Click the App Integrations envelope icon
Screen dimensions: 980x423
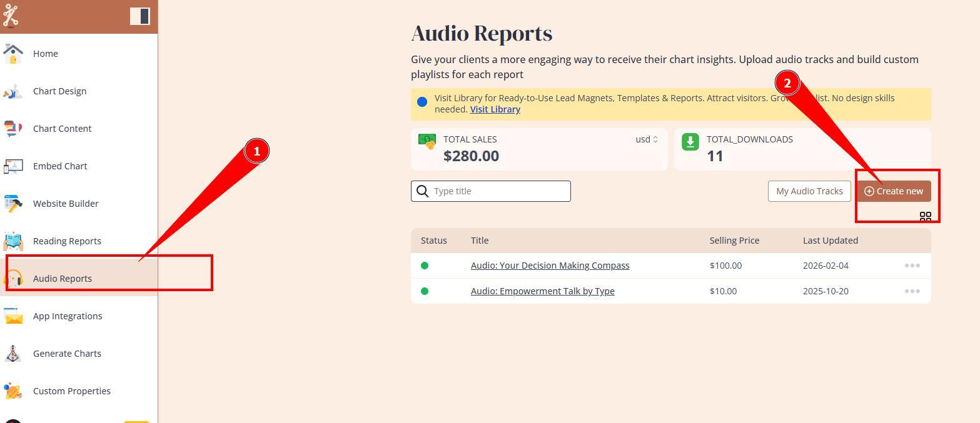pos(13,316)
